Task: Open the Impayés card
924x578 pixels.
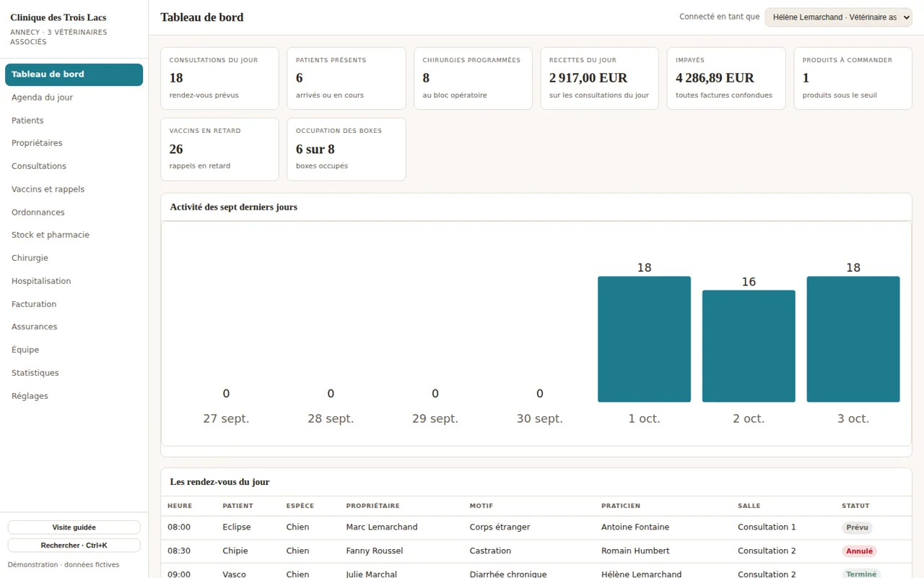Action: pyautogui.click(x=726, y=79)
